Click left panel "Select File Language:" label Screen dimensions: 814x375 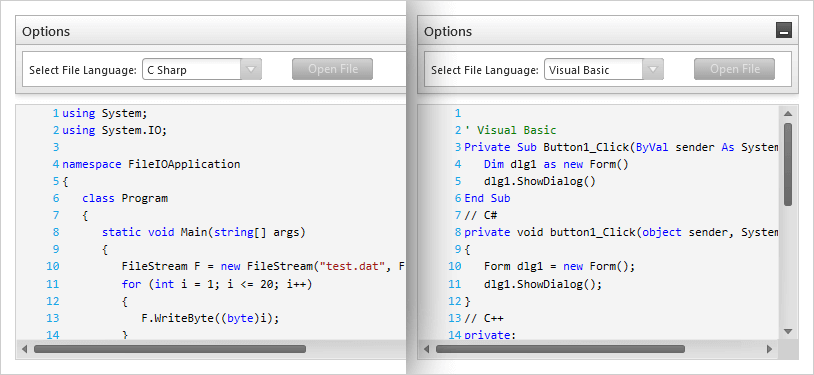[x=83, y=70]
